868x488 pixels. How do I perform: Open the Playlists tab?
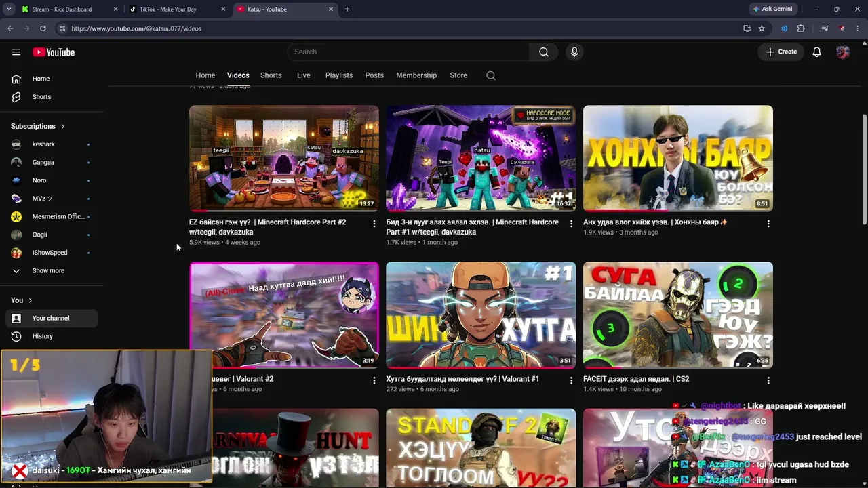click(339, 75)
